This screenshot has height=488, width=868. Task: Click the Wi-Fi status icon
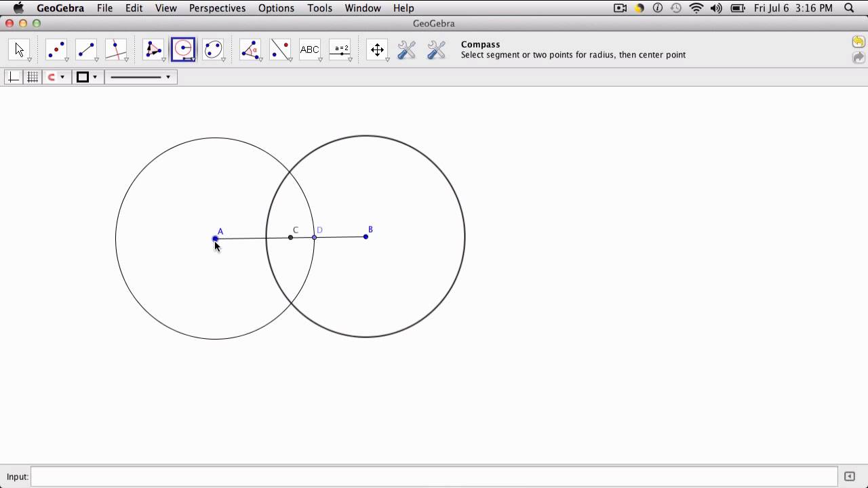(696, 8)
